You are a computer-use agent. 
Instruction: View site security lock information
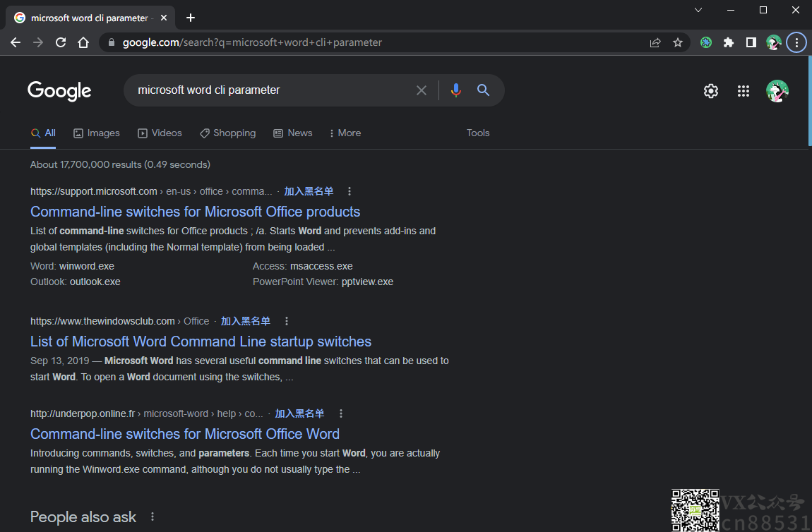pyautogui.click(x=112, y=42)
